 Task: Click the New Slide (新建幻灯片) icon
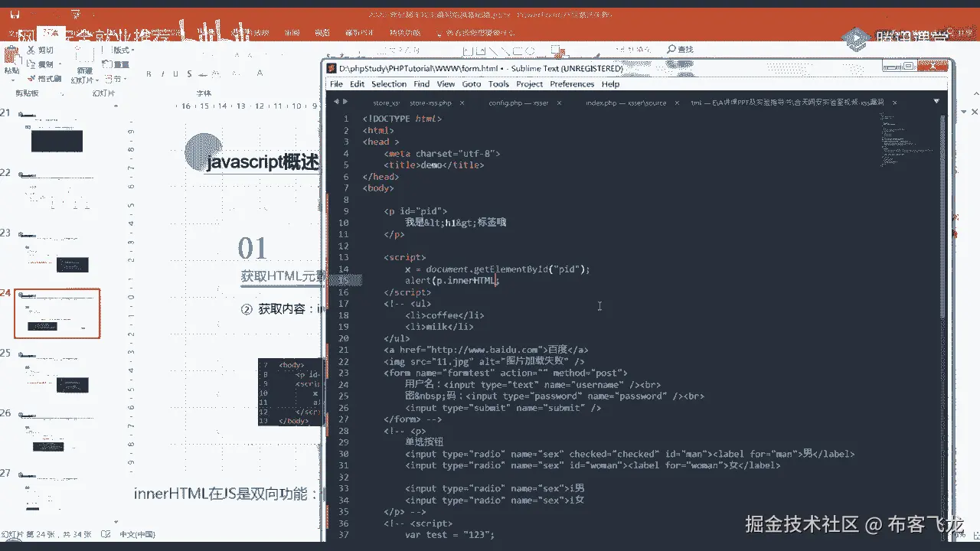pyautogui.click(x=83, y=54)
